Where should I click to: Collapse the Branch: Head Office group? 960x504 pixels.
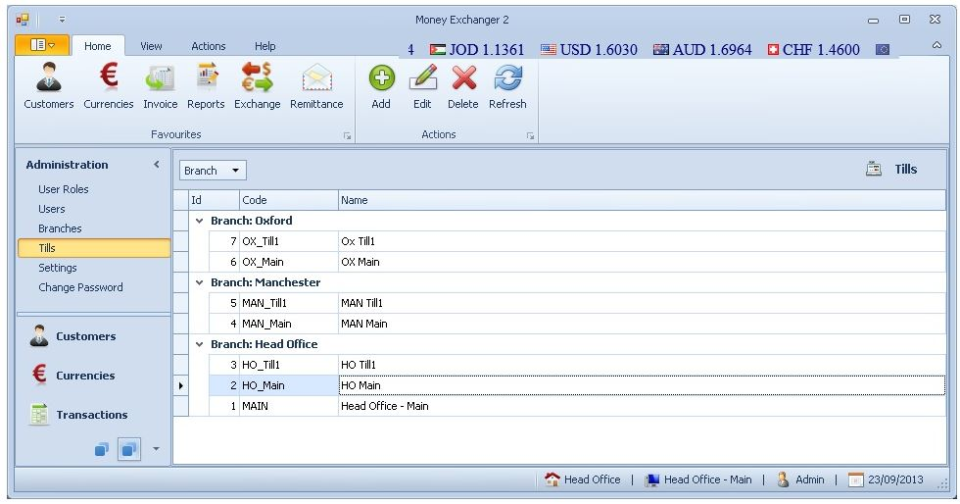(x=199, y=344)
